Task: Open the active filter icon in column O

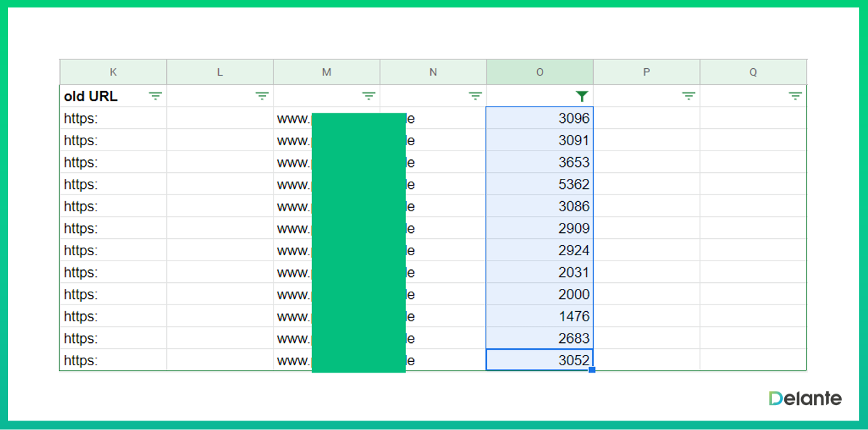Action: (582, 97)
